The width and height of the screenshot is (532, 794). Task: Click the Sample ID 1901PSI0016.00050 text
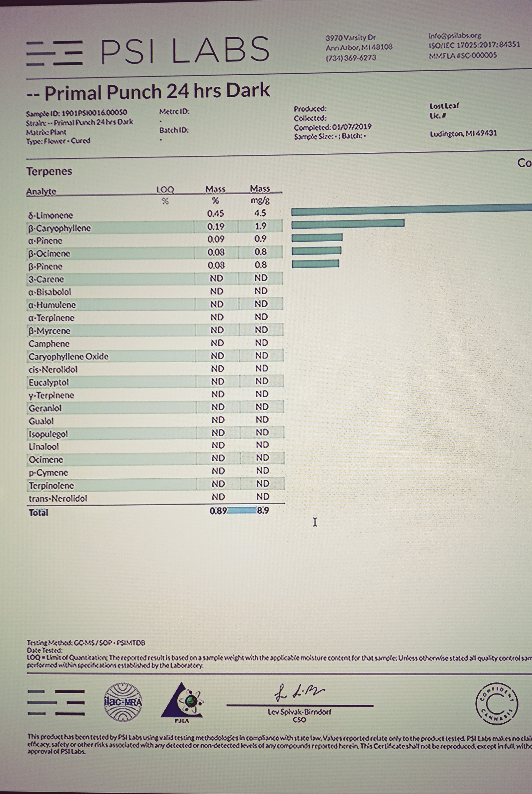(x=77, y=113)
